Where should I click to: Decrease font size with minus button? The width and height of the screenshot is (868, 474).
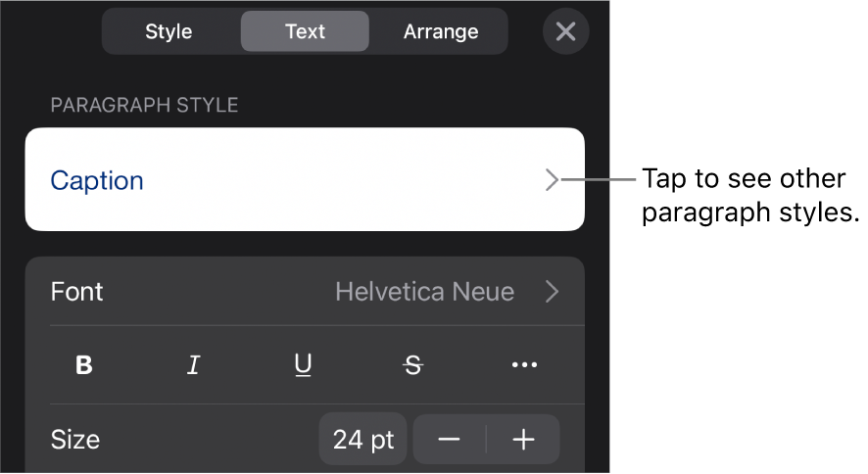tap(450, 440)
